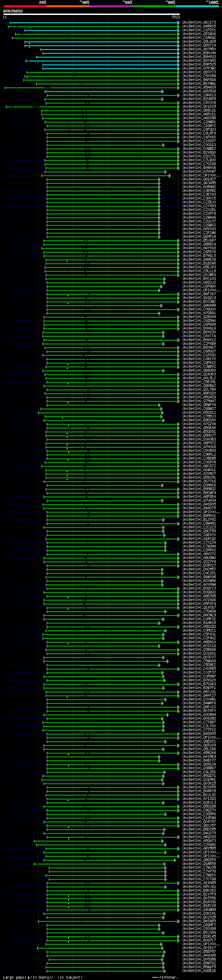Open hit UniRef100_A4RR15
The width and height of the screenshot is (222, 980).
point(199,26)
